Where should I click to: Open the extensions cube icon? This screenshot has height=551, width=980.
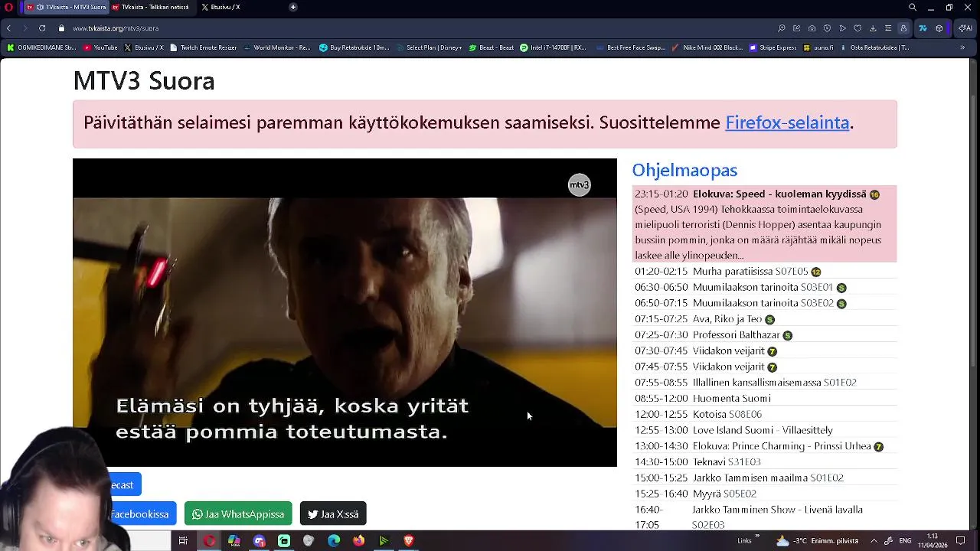click(939, 28)
